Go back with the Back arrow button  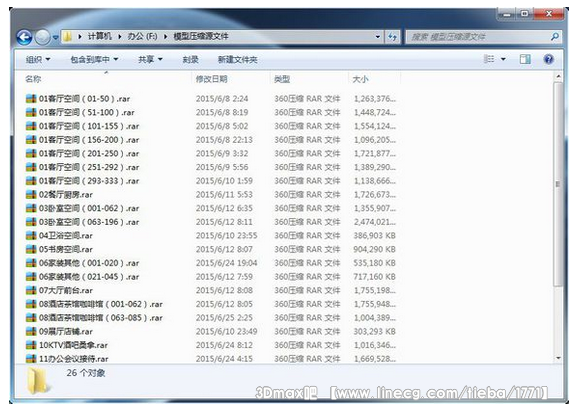point(24,37)
